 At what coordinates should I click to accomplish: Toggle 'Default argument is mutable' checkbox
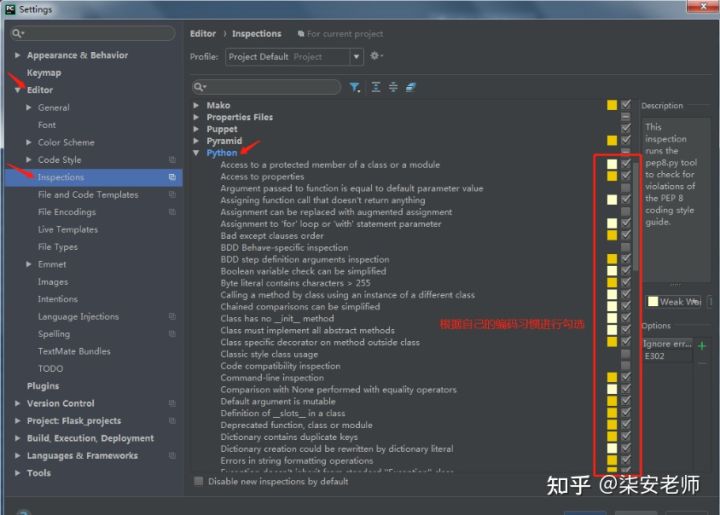(625, 401)
